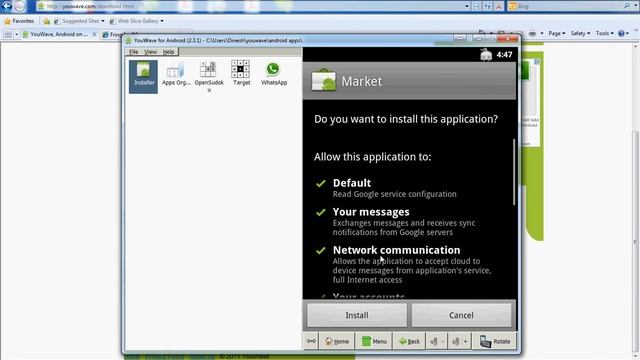Click the "Your messages" heading text
640x360 pixels.
[x=371, y=212]
